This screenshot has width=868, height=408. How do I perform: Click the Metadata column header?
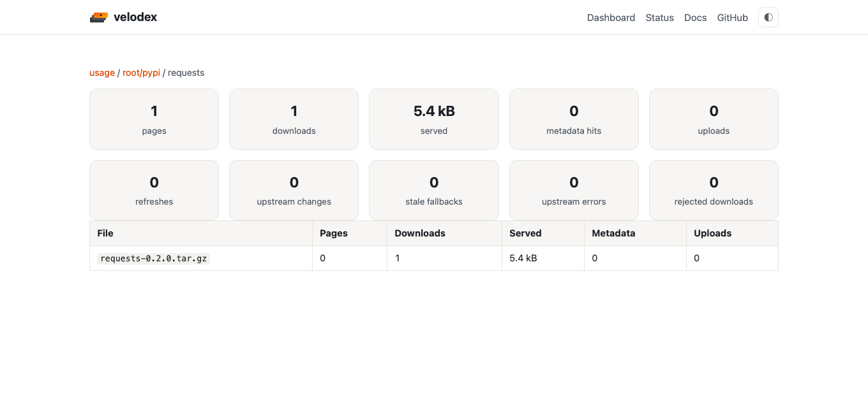tap(635, 233)
